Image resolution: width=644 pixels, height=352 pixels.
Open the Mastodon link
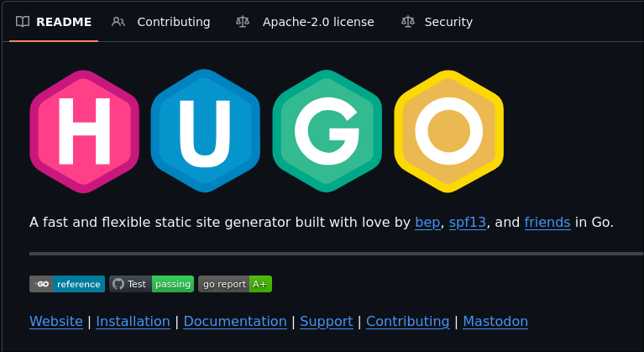(x=495, y=321)
